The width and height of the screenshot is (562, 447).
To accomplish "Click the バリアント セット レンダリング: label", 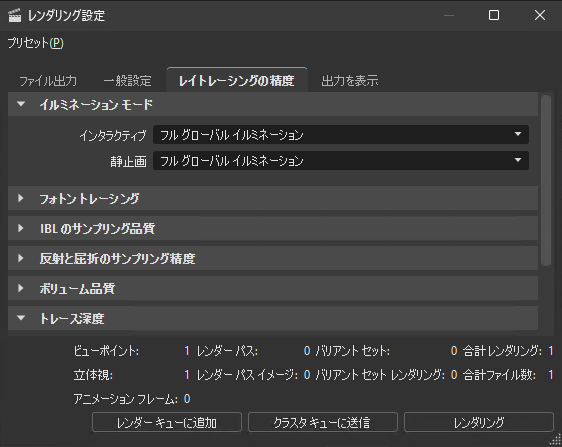I will [380, 375].
